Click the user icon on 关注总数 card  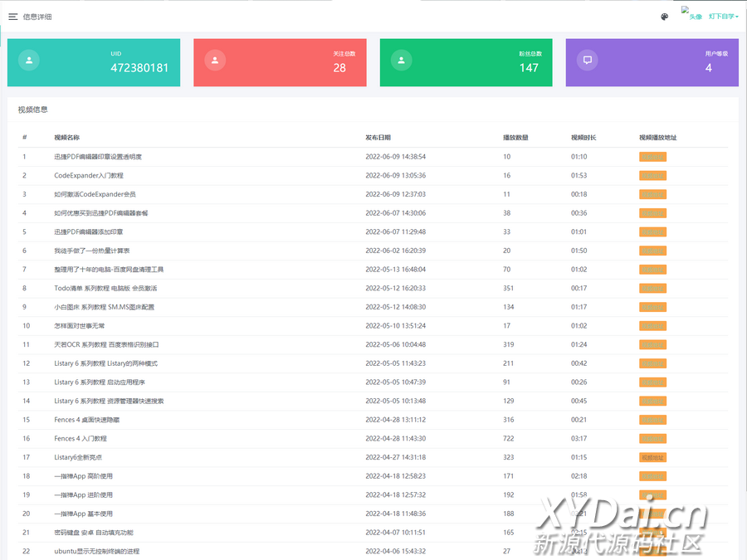click(215, 61)
